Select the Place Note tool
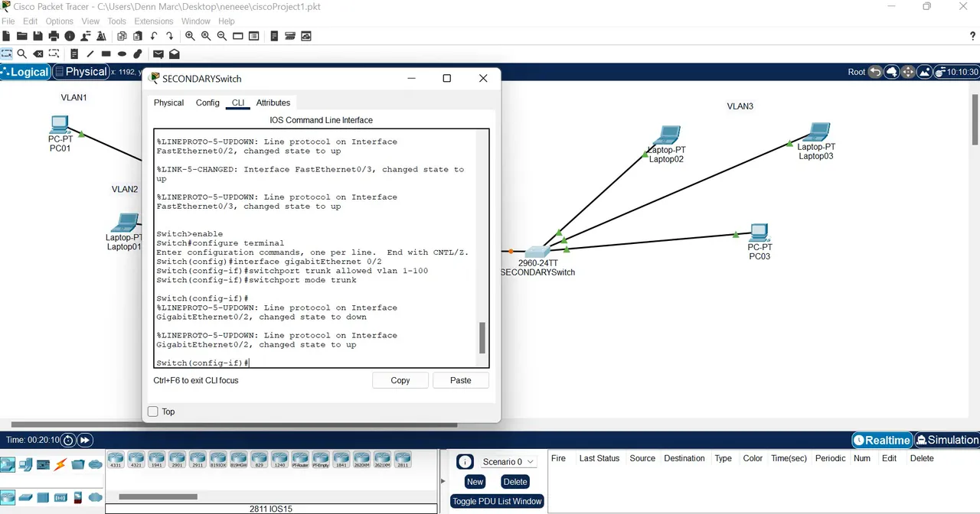The width and height of the screenshot is (980, 514). (74, 54)
